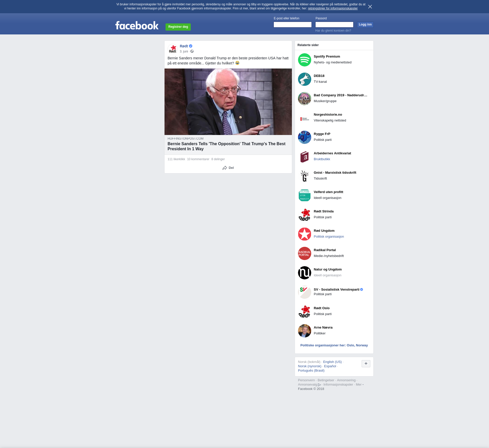Image resolution: width=489 pixels, height=448 pixels.
Task: Open the DEB18 megaphone page icon
Action: [304, 79]
